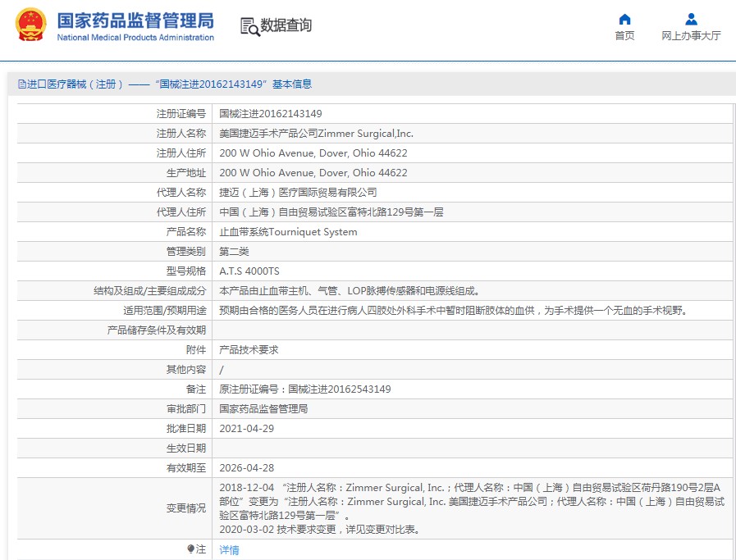Open the 详情 link
Screen dimensions: 736x560
(x=229, y=550)
